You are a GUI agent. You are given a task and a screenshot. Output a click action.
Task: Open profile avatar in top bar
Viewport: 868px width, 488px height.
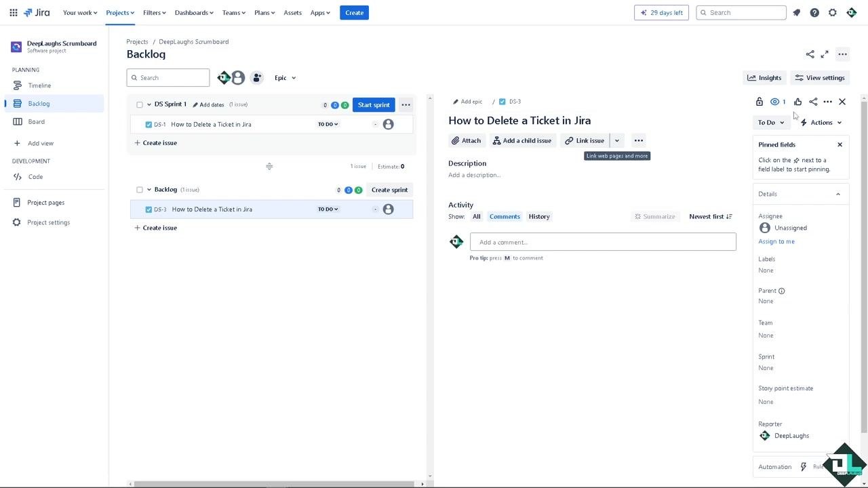tap(851, 12)
